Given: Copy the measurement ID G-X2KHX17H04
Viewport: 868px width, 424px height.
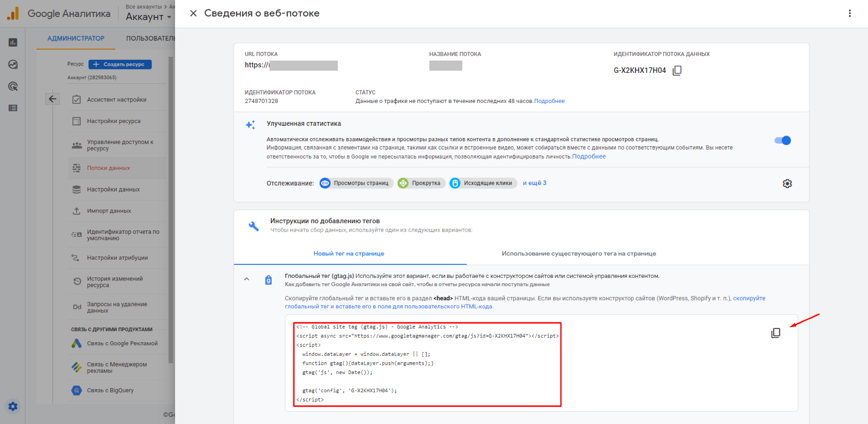Looking at the screenshot, I should (677, 70).
